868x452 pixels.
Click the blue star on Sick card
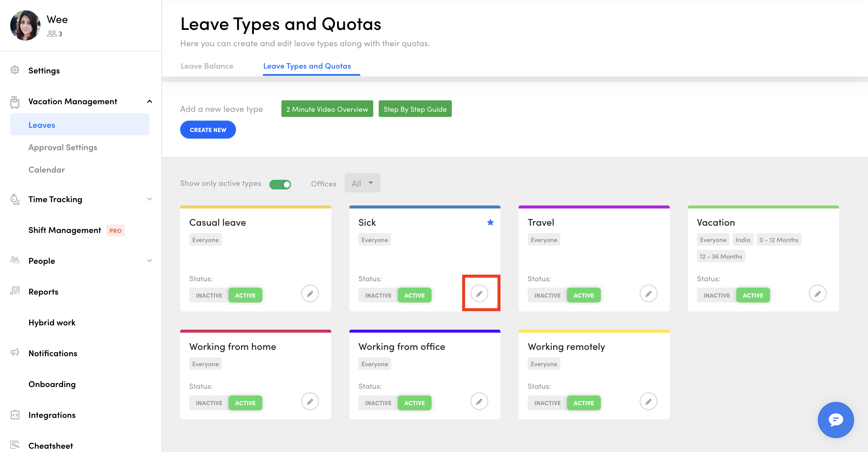[490, 222]
